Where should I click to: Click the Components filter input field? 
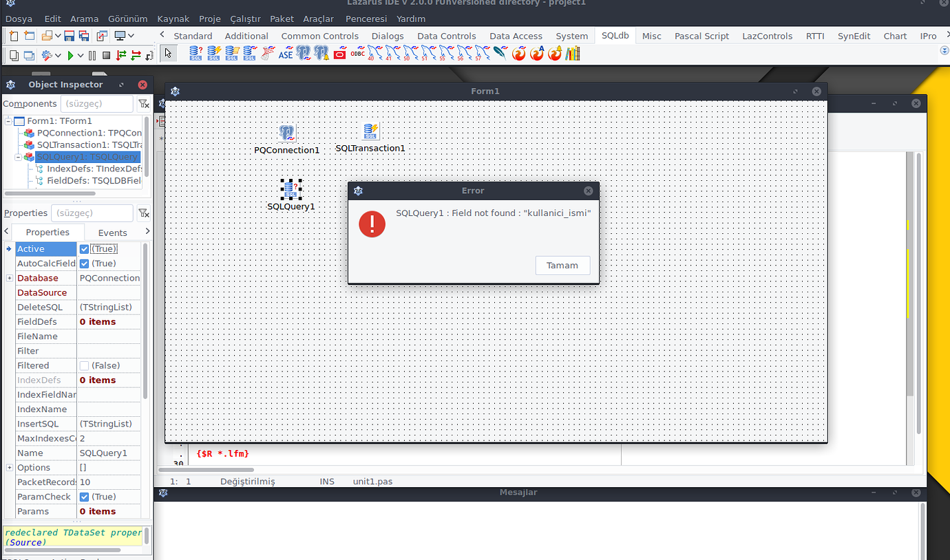[96, 104]
